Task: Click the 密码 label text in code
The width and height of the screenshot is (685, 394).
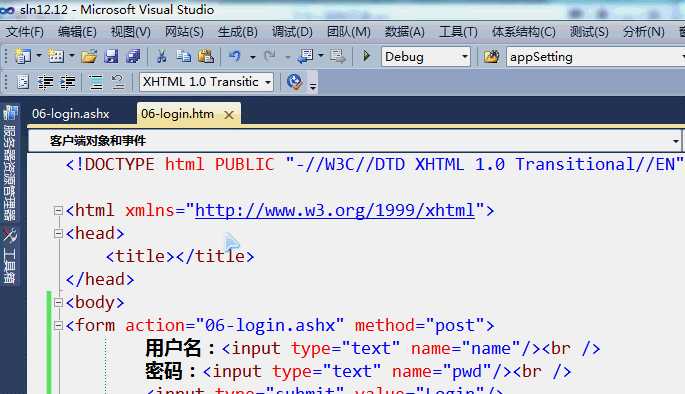Action: [164, 372]
